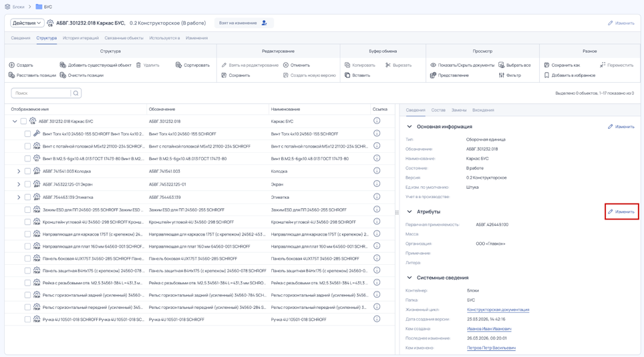Collapse the Атрибуты section

tap(410, 212)
